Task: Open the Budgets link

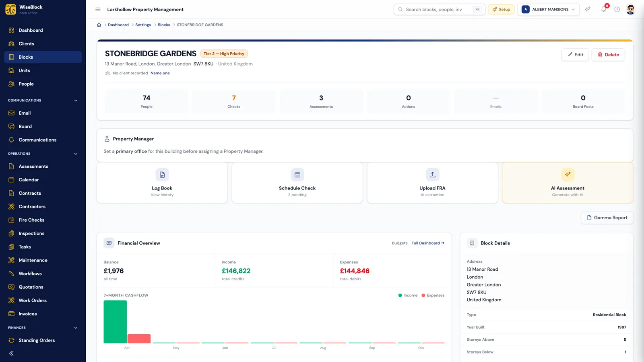Action: (400, 243)
